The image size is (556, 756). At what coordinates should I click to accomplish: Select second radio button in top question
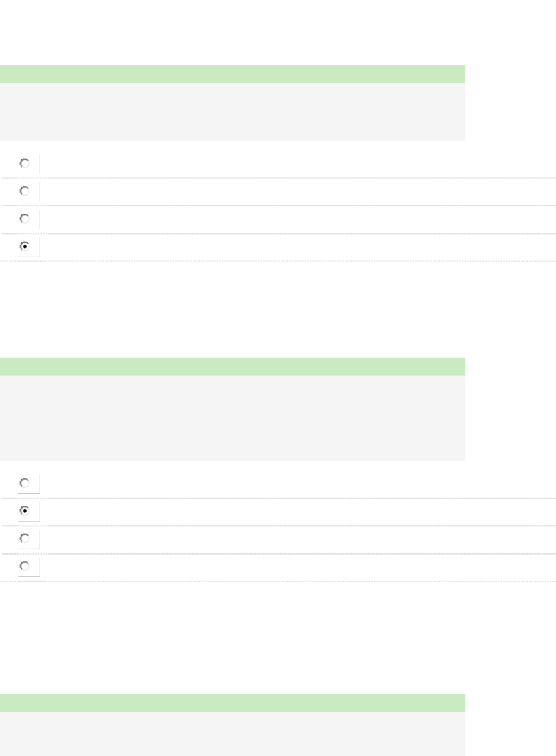coord(24,191)
